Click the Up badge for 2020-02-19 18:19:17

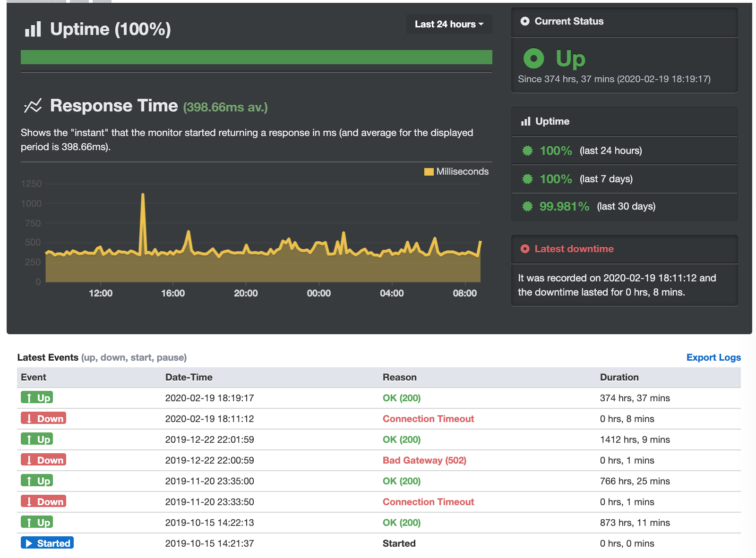(37, 397)
